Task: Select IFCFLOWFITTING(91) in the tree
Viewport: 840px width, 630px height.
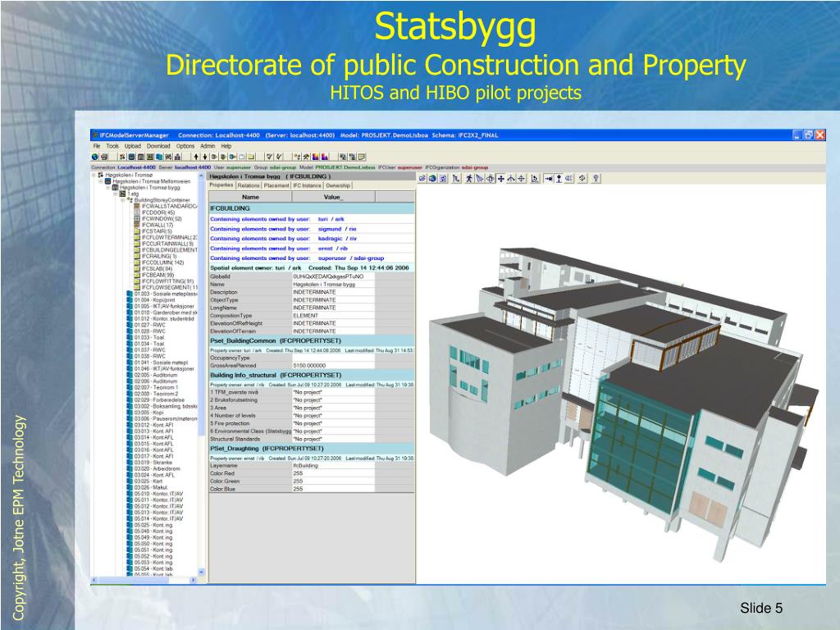Action: (x=167, y=281)
